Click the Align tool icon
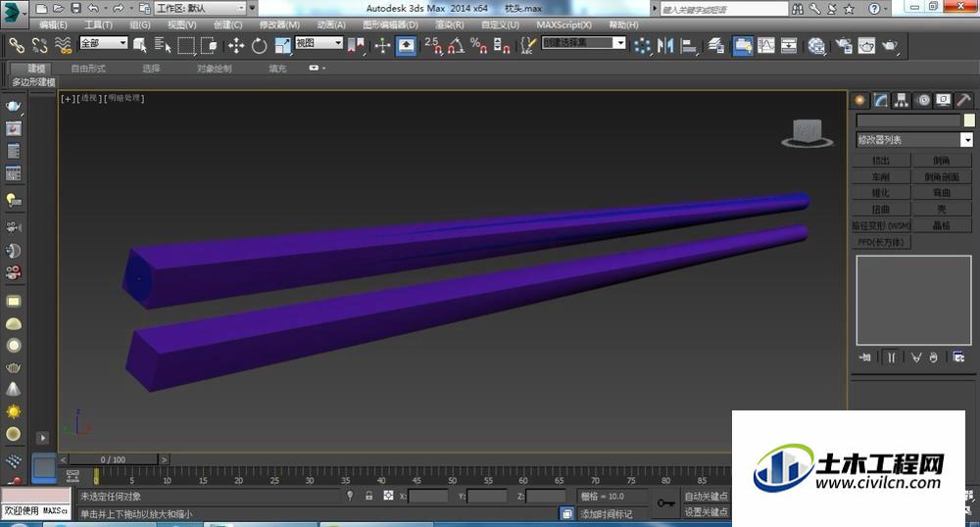The height and width of the screenshot is (527, 980). point(688,45)
